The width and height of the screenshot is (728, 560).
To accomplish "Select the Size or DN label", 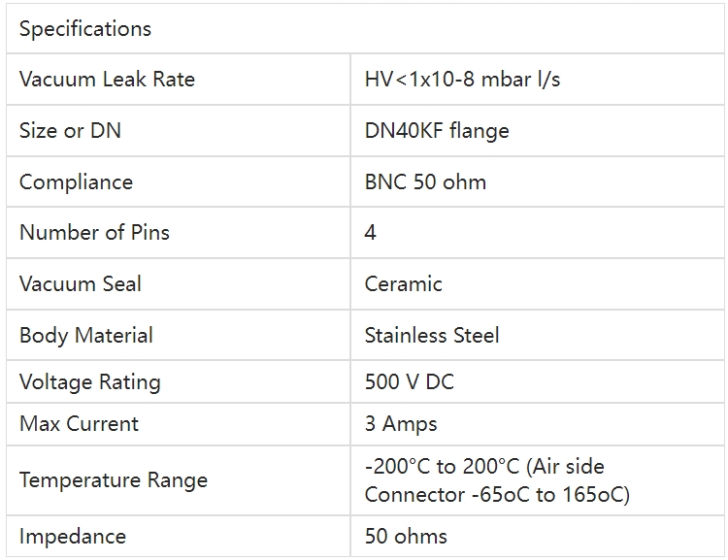I will [70, 130].
